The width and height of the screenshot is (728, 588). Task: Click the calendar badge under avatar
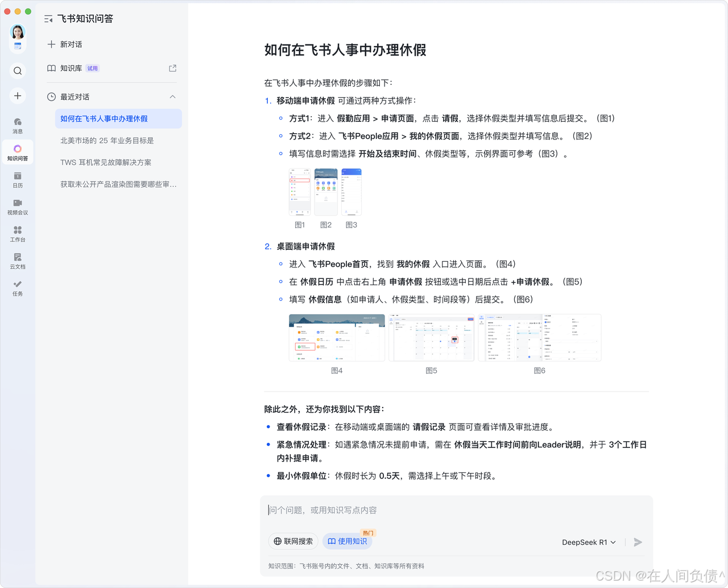(18, 46)
